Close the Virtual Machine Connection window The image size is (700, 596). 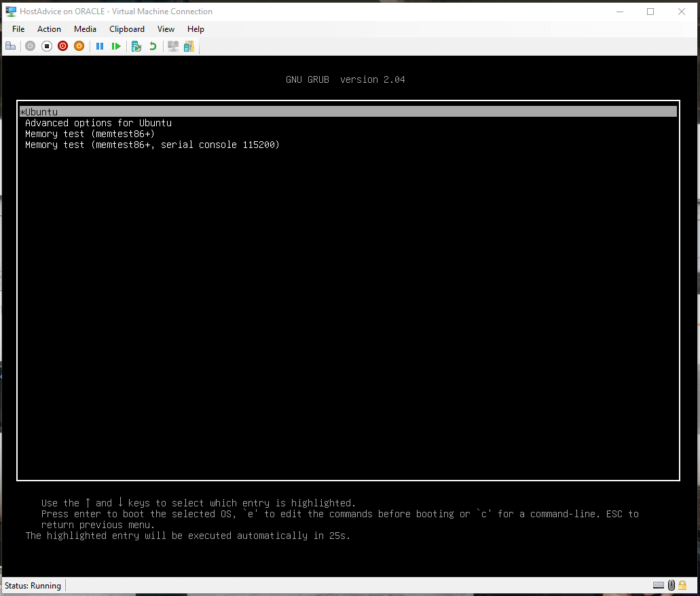[x=681, y=12]
